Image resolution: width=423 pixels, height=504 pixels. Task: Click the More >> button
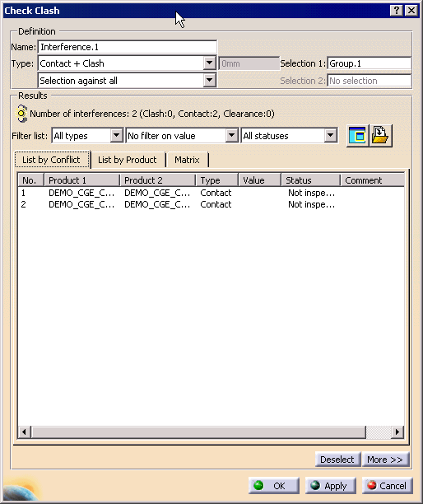click(385, 460)
